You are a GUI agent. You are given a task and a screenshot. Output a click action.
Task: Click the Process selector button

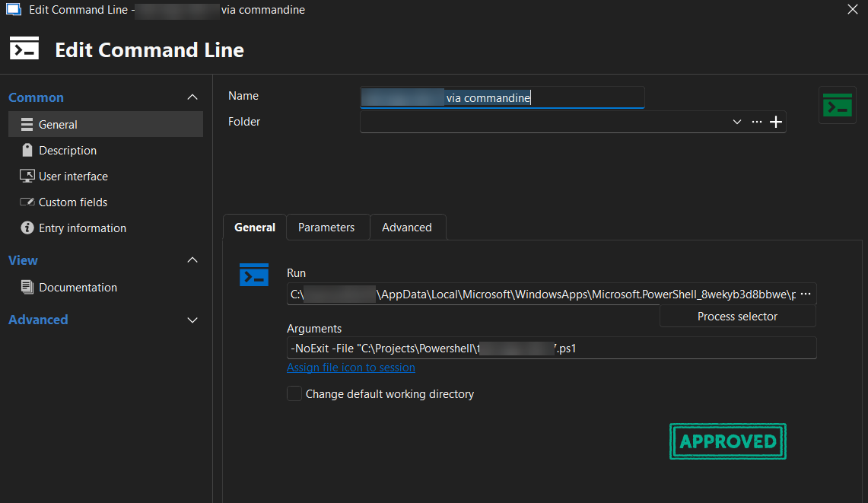pyautogui.click(x=737, y=317)
